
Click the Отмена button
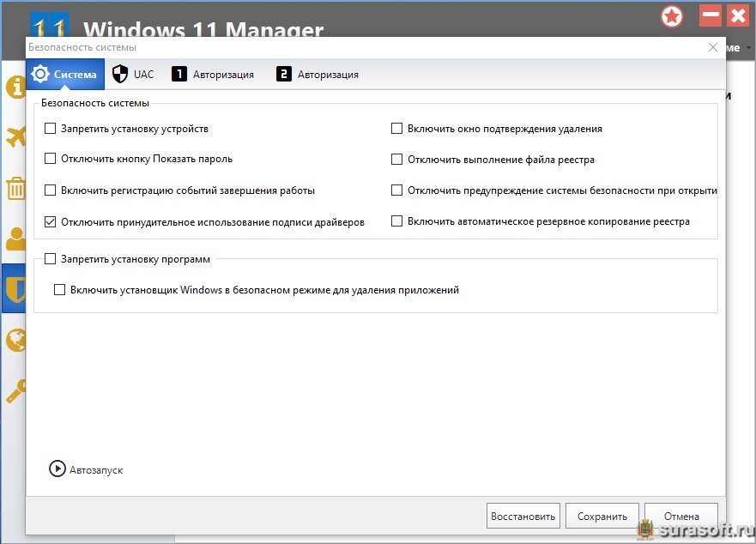(681, 516)
